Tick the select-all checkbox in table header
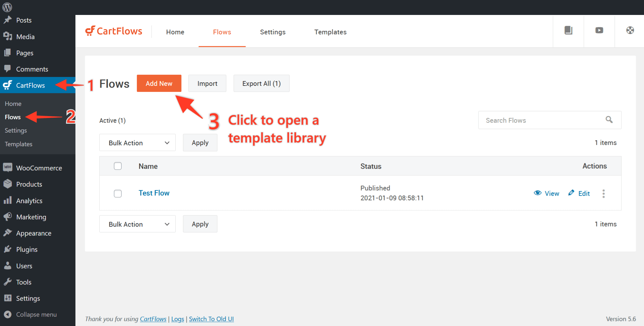Image resolution: width=644 pixels, height=326 pixels. 118,166
